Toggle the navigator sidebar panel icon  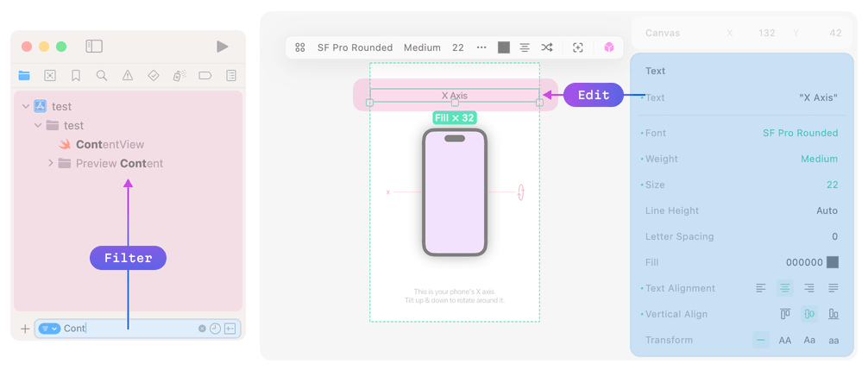(94, 47)
